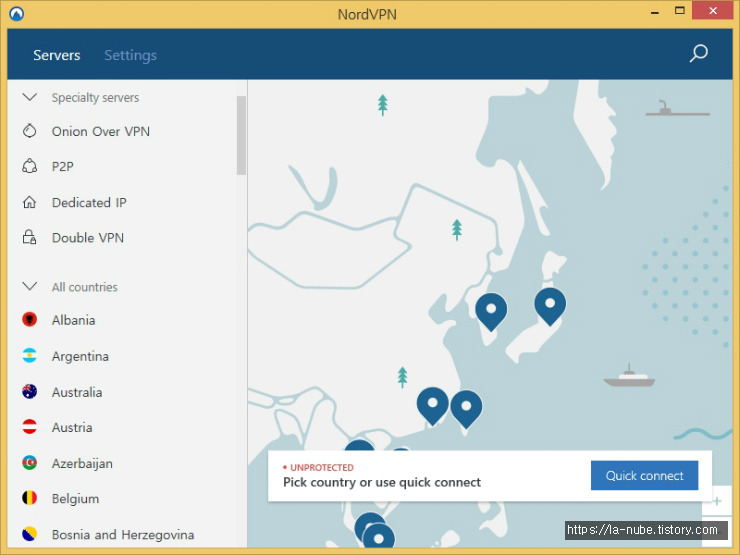The image size is (740, 555).
Task: Click the Dedicated IP house icon
Action: (x=29, y=202)
